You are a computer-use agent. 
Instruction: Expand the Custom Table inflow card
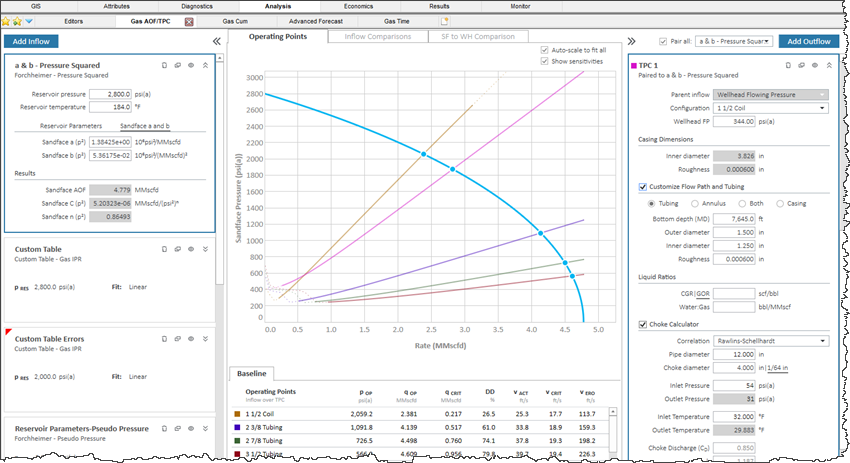coord(204,248)
